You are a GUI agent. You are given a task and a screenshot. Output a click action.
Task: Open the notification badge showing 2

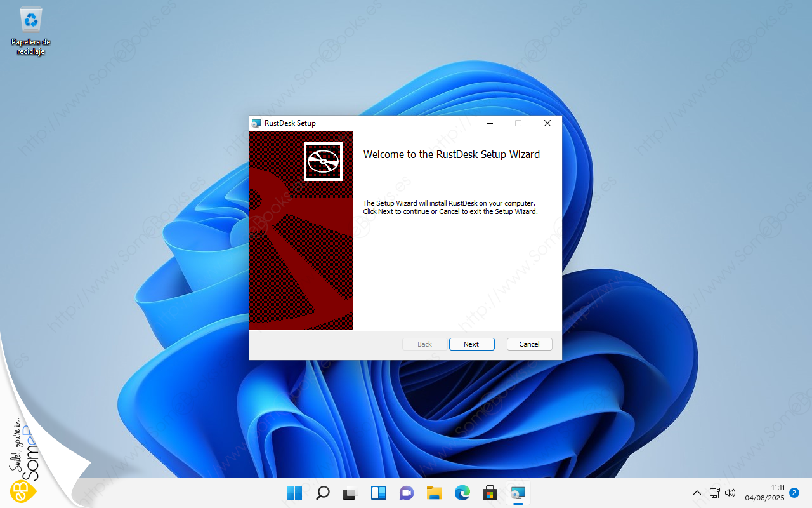(794, 493)
